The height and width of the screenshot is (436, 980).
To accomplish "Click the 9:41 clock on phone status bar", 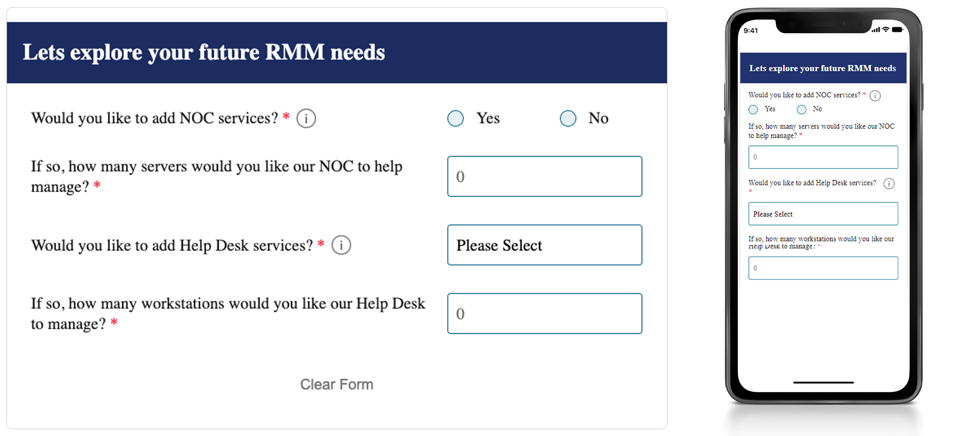I will 751,31.
